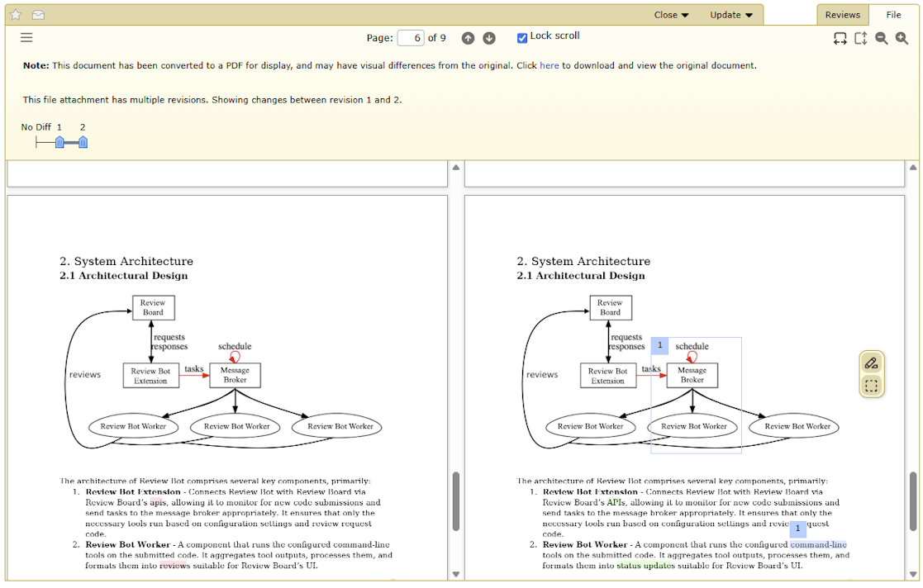Click the fit-to-height icon
The width and height of the screenshot is (923, 588).
pyautogui.click(x=860, y=38)
